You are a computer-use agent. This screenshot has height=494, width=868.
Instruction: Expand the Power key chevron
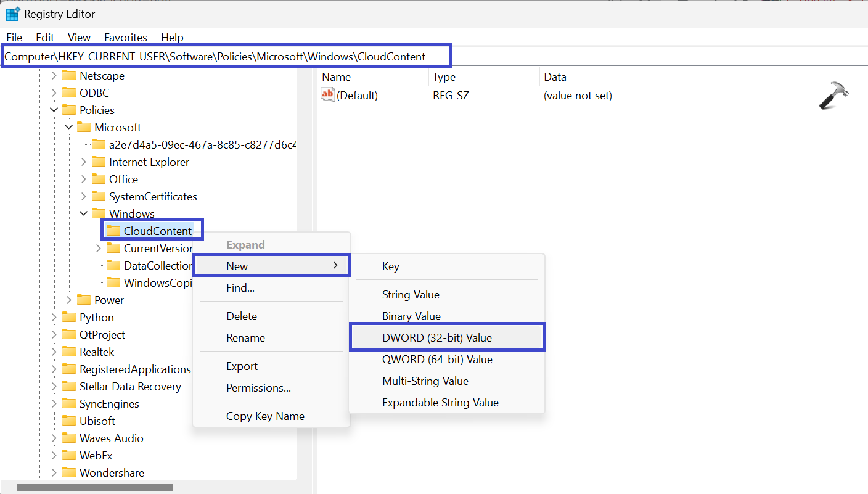pyautogui.click(x=69, y=300)
